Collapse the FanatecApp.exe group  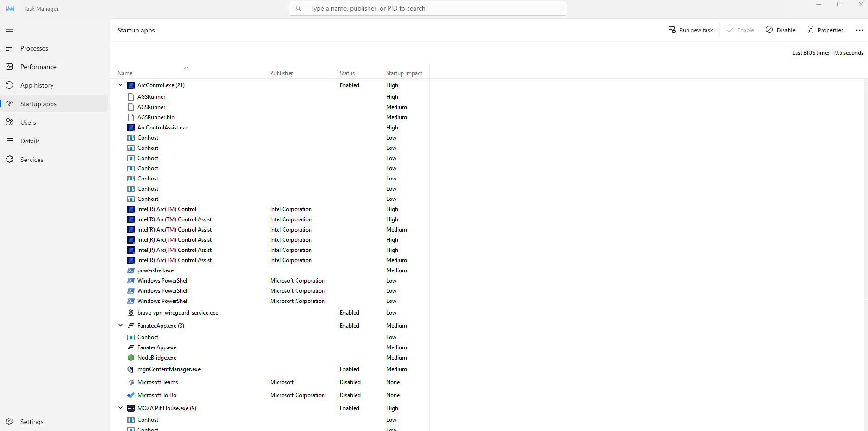pos(120,325)
